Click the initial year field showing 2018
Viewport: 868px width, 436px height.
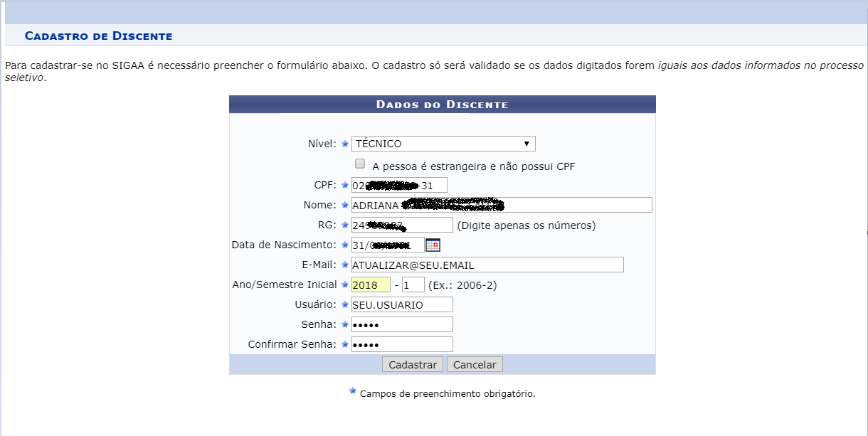[371, 285]
